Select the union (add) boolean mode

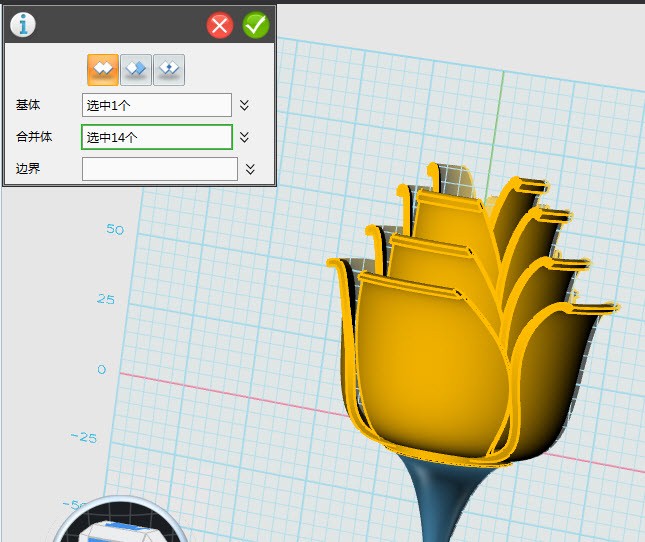click(102, 69)
